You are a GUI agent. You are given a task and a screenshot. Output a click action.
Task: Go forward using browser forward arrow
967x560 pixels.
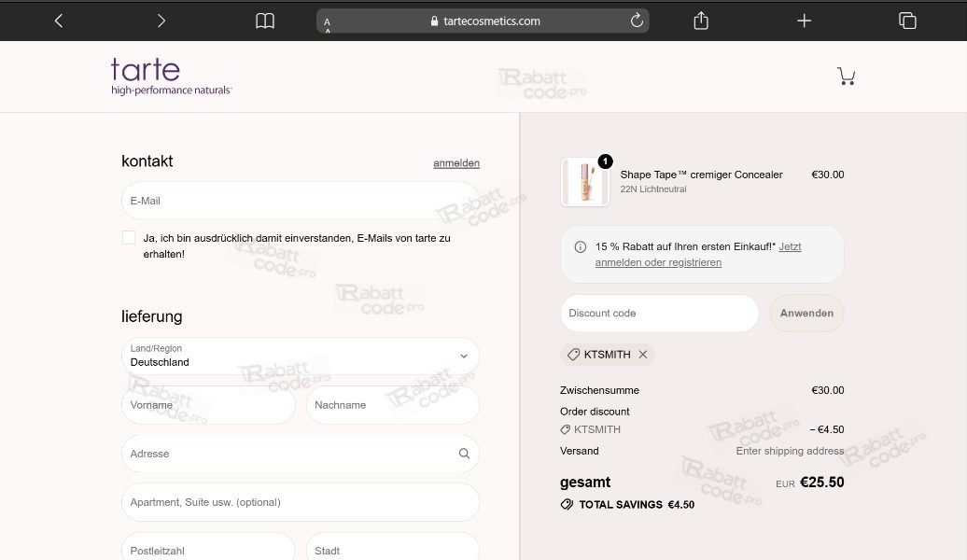click(x=161, y=21)
